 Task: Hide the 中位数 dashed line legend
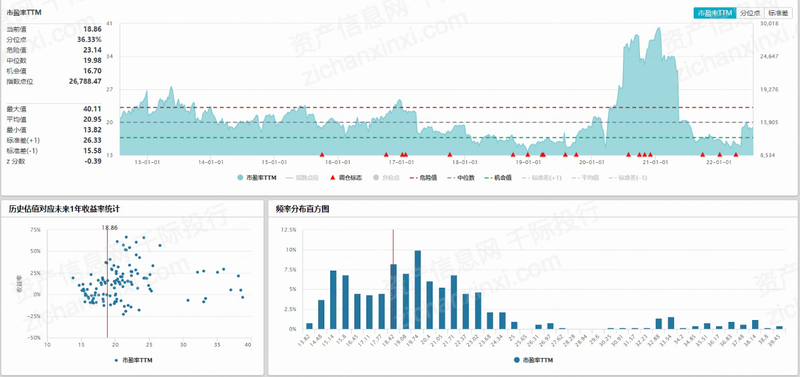pyautogui.click(x=461, y=178)
